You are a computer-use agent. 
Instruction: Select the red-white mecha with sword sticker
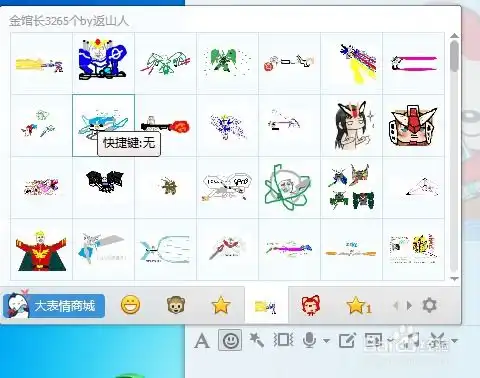tap(227, 249)
